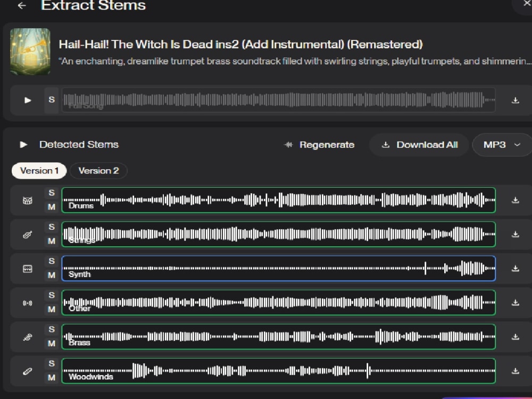
Task: Select the Other waveform track
Action: click(278, 303)
